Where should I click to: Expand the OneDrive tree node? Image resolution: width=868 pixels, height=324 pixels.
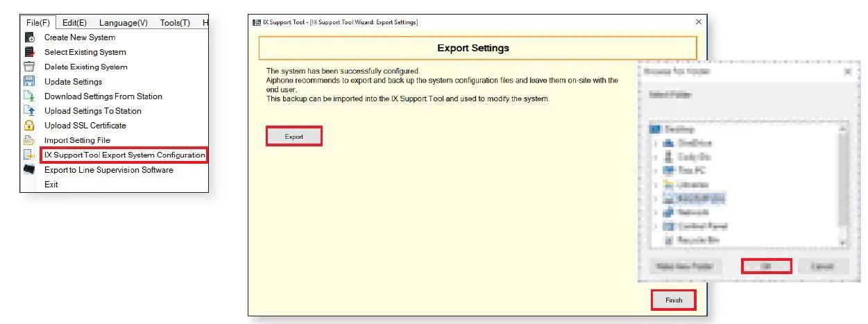pyautogui.click(x=655, y=143)
